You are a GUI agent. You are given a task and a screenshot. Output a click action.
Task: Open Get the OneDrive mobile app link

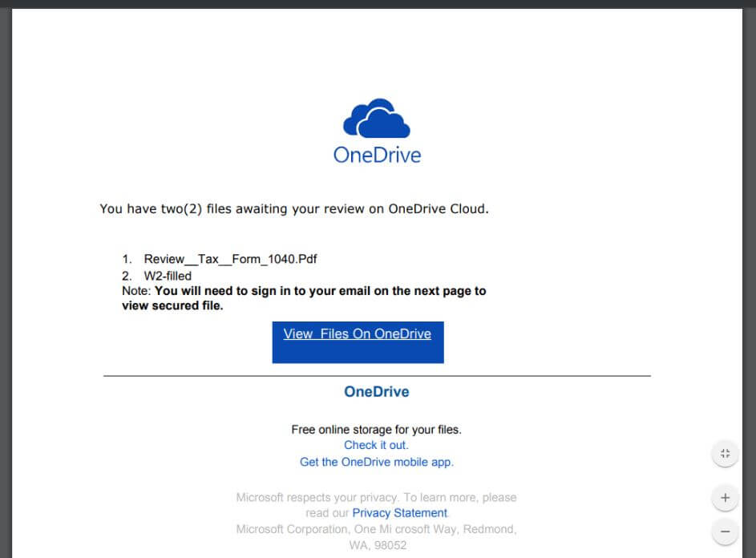pos(377,462)
